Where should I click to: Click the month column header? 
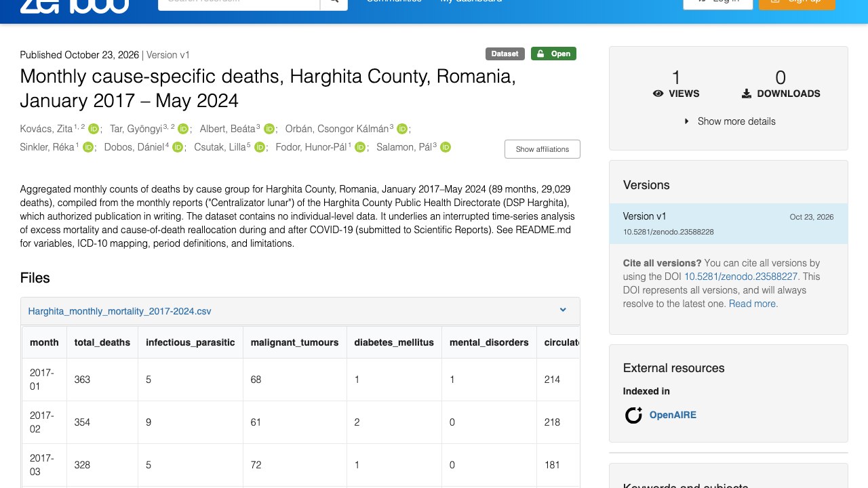pos(44,342)
